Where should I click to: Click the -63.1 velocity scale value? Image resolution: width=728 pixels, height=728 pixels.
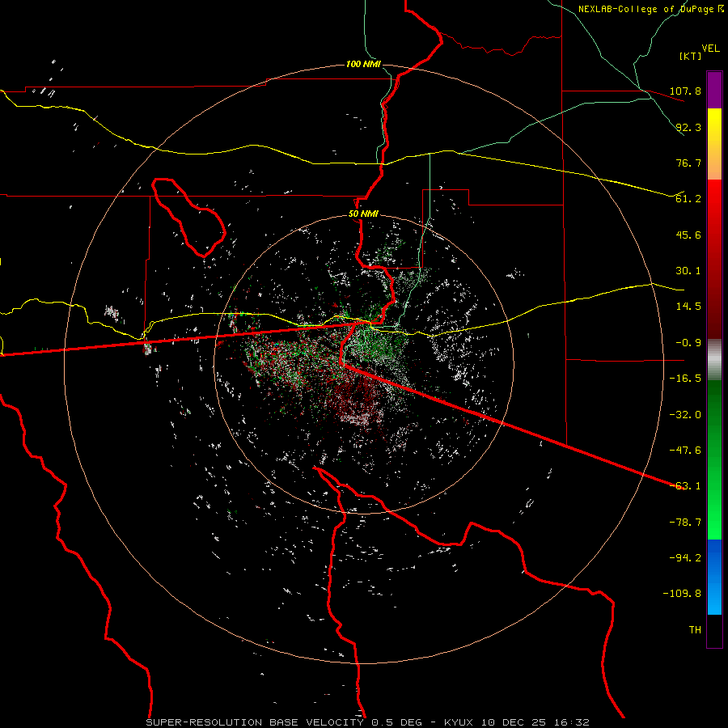pos(685,486)
